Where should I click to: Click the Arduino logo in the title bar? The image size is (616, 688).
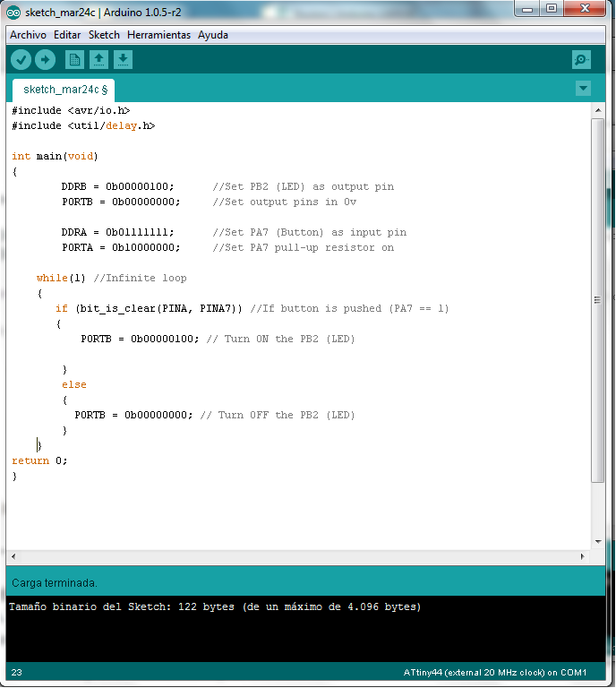[13, 13]
